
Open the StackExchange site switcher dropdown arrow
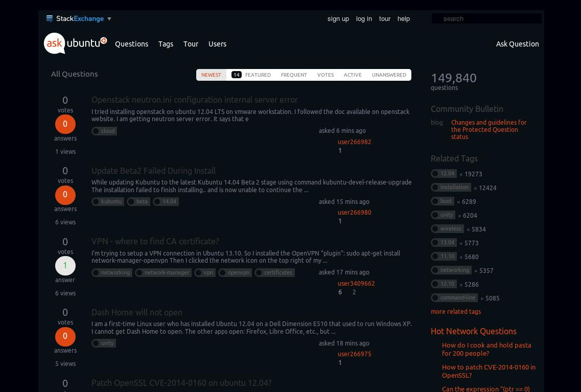click(109, 18)
